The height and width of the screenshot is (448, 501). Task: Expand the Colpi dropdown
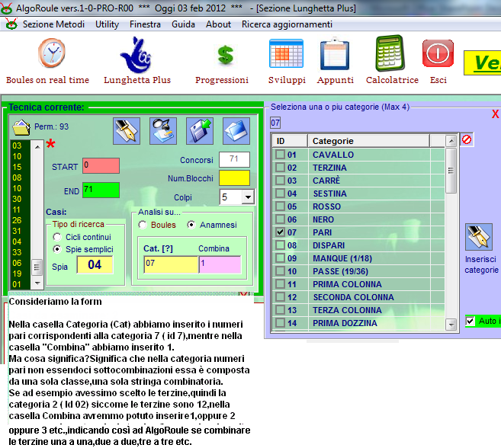coord(248,197)
